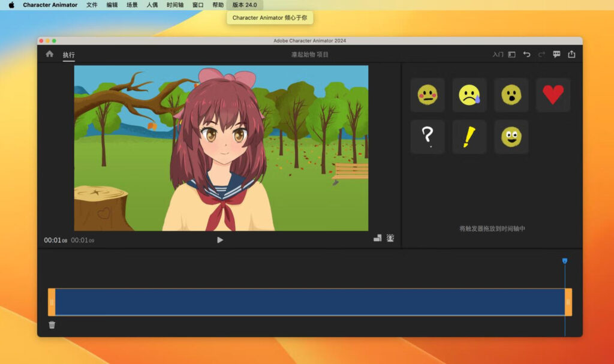The image size is (614, 364).
Task: Select the surprised face trigger
Action: click(x=510, y=95)
